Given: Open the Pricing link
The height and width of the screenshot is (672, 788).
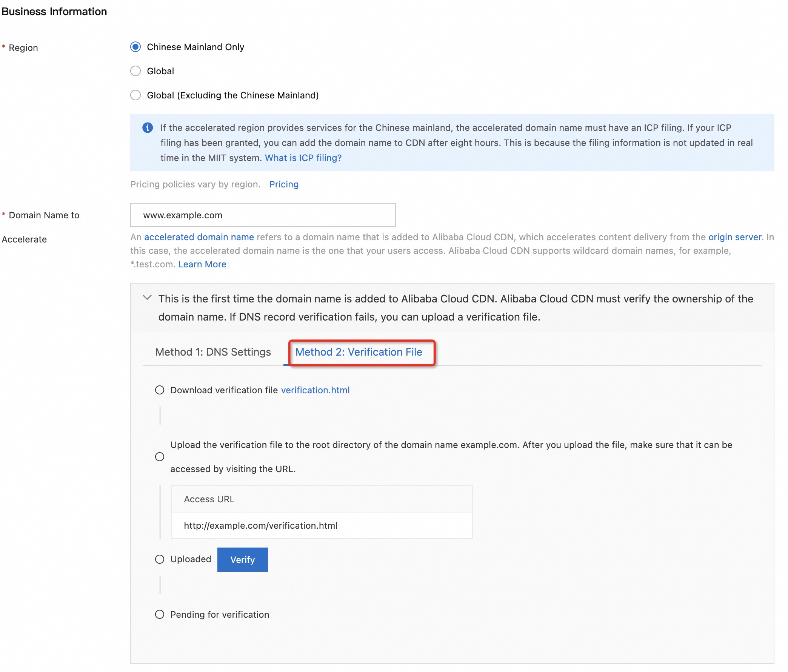Looking at the screenshot, I should click(283, 184).
